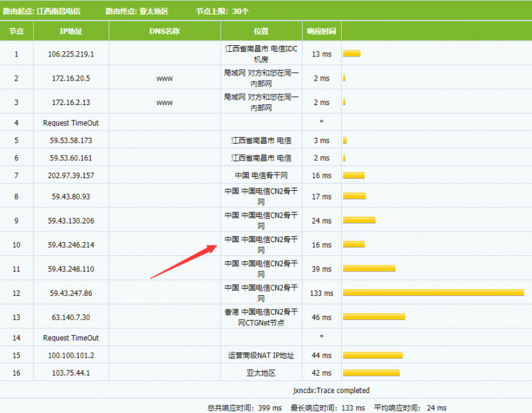The height and width of the screenshot is (413, 532).
Task: Click the yellow bar for 133 ms
Action: [434, 293]
